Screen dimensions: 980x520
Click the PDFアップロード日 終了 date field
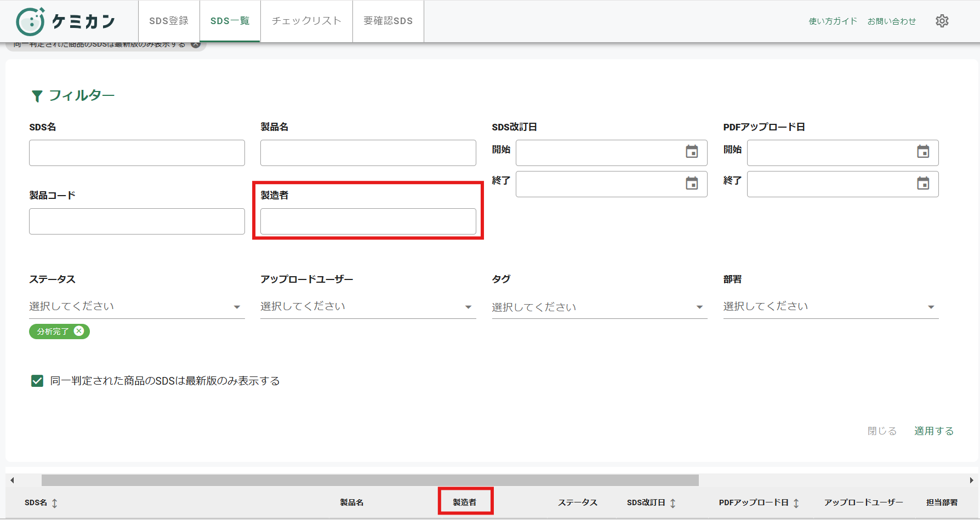click(x=843, y=184)
